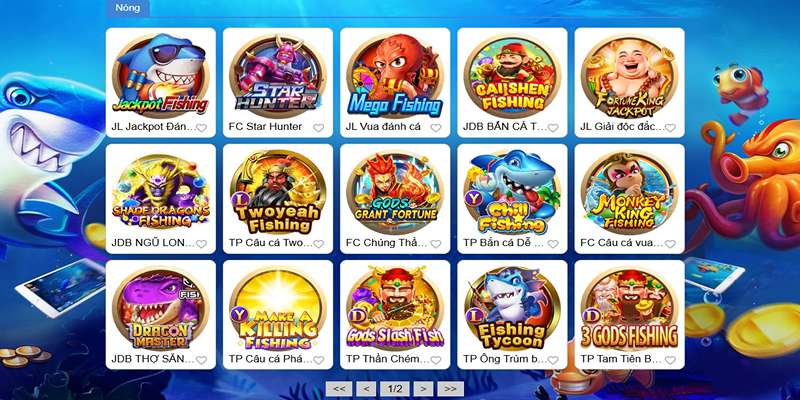The height and width of the screenshot is (400, 800).
Task: Open the Jackpot Fishing game icon
Action: (161, 74)
